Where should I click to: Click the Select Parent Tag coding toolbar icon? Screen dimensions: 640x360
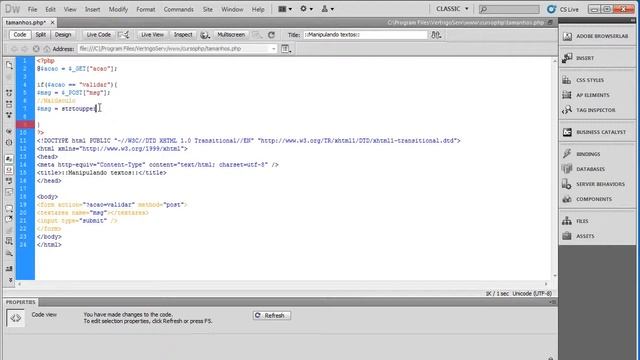(x=9, y=132)
